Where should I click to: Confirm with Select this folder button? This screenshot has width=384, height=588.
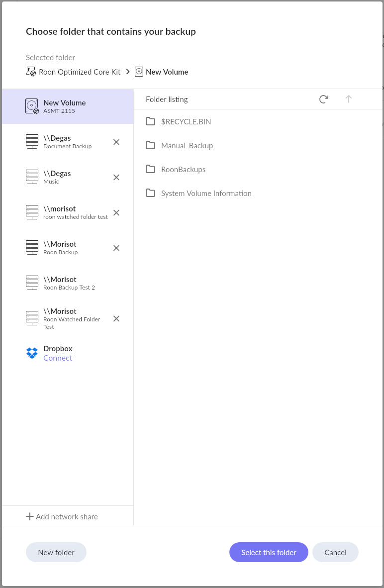tap(269, 552)
